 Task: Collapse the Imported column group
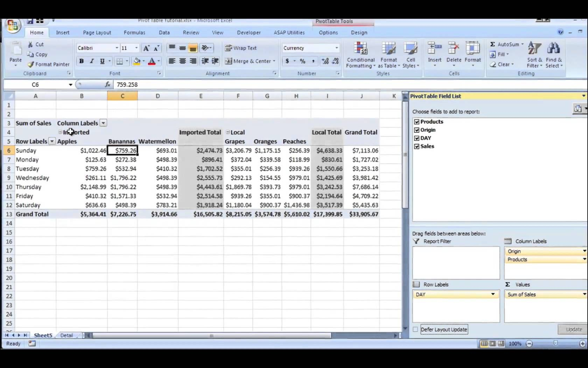pyautogui.click(x=60, y=132)
